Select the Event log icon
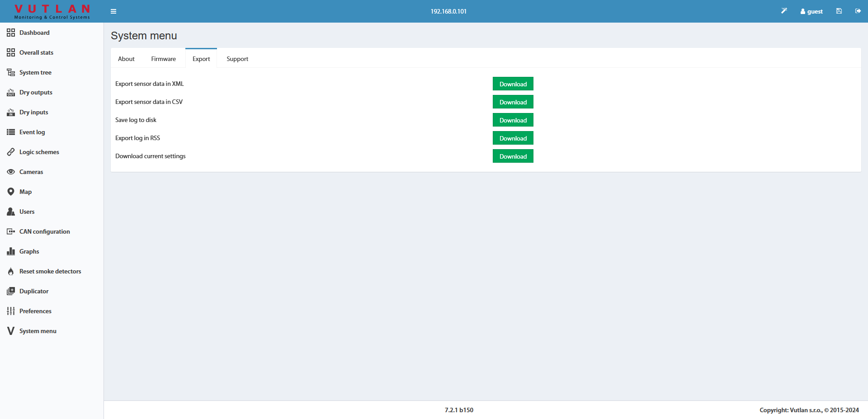Image resolution: width=868 pixels, height=419 pixels. (x=11, y=132)
